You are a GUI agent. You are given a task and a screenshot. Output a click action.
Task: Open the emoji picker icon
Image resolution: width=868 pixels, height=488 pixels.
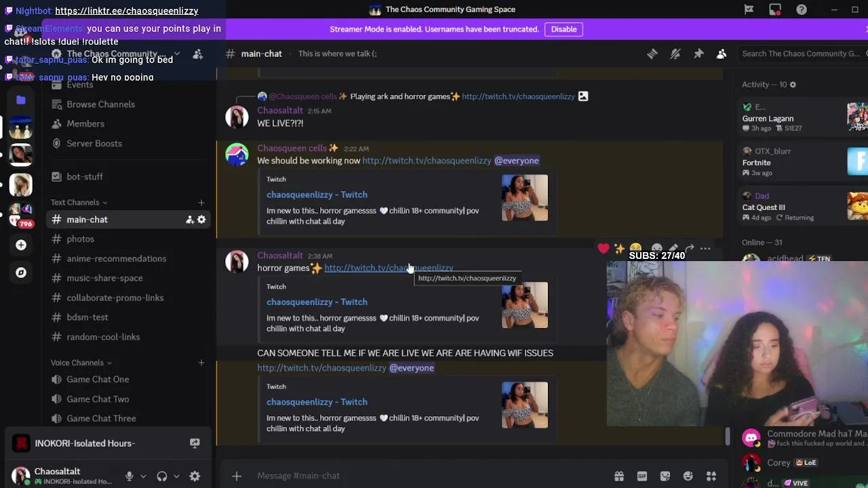688,476
